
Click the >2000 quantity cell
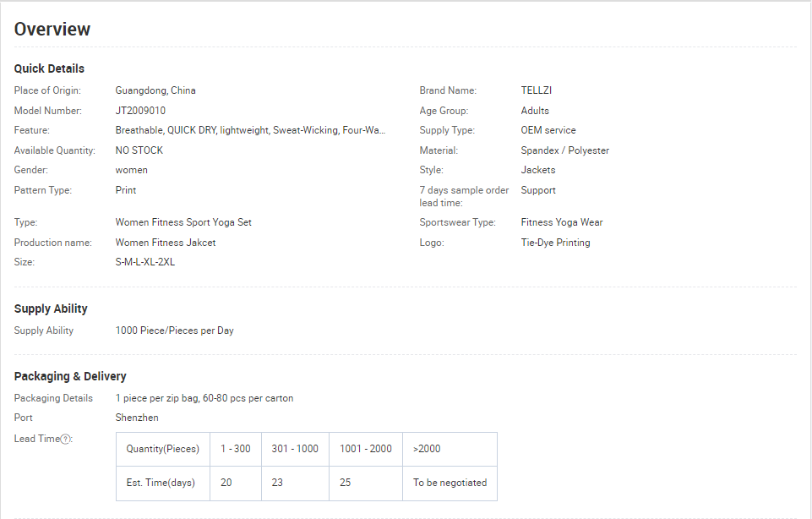pyautogui.click(x=450, y=449)
